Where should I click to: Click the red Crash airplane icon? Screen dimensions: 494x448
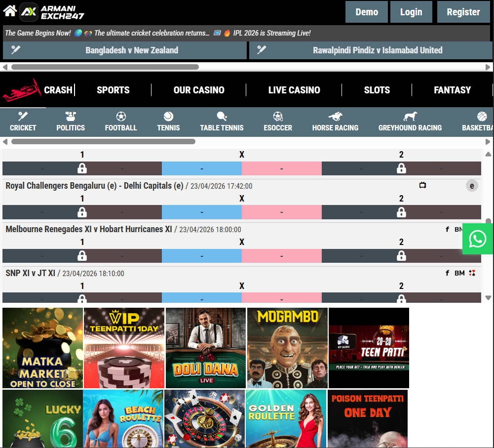pos(22,90)
